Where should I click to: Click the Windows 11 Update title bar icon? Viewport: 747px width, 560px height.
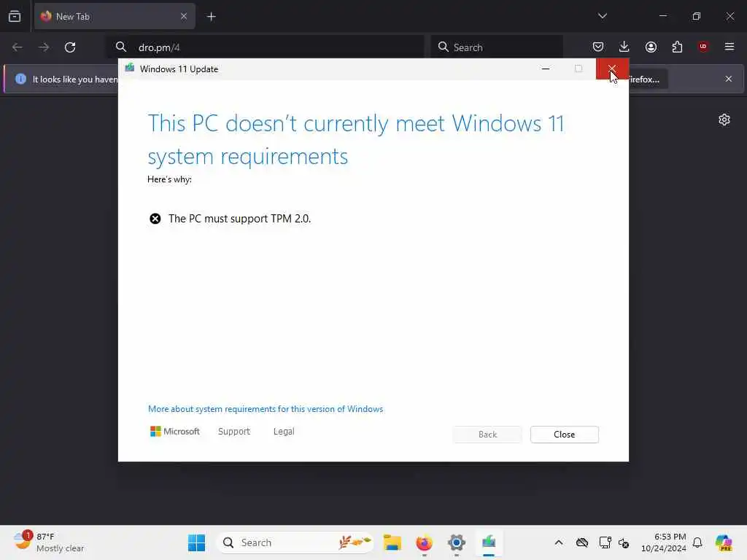(x=130, y=69)
